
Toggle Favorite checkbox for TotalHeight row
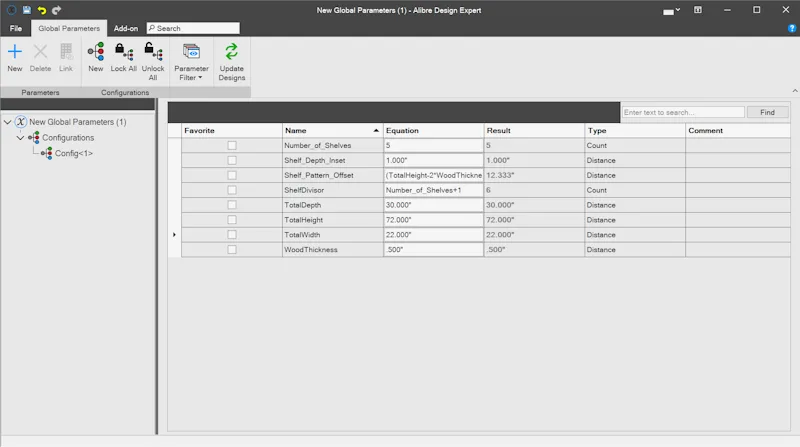(232, 220)
